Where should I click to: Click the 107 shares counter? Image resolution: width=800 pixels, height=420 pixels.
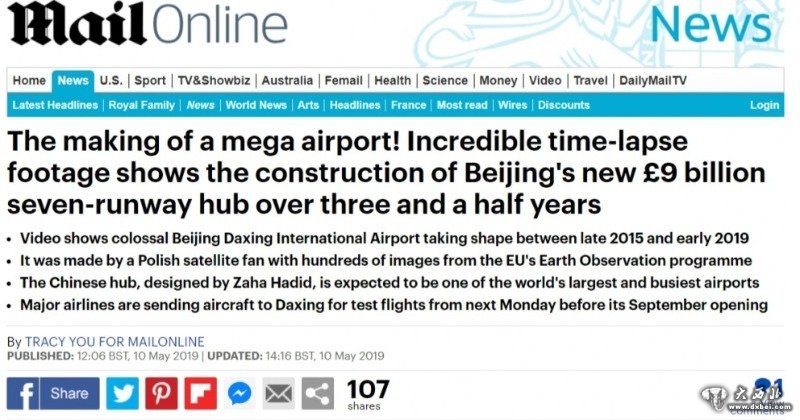pos(367,393)
